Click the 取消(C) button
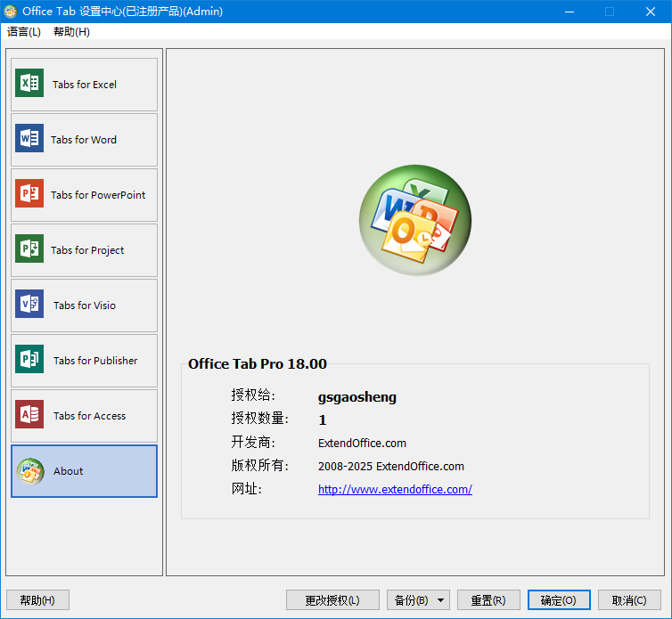The image size is (672, 619). tap(629, 600)
